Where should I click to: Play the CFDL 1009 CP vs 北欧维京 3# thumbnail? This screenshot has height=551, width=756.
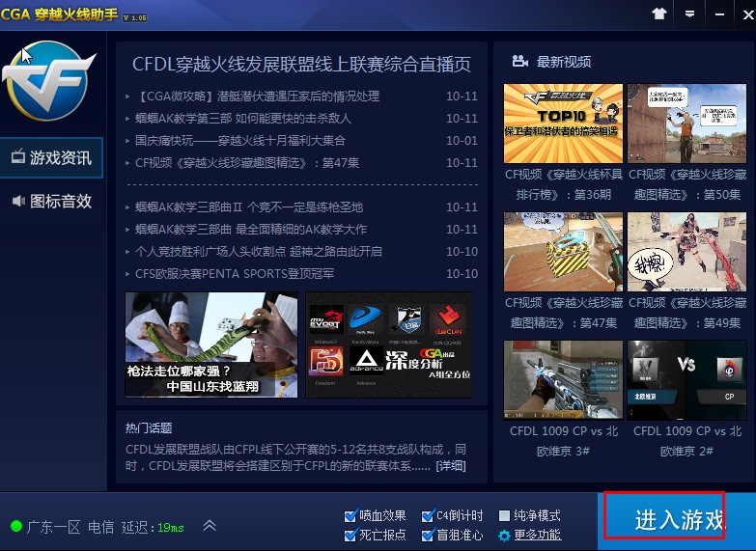[x=563, y=380]
